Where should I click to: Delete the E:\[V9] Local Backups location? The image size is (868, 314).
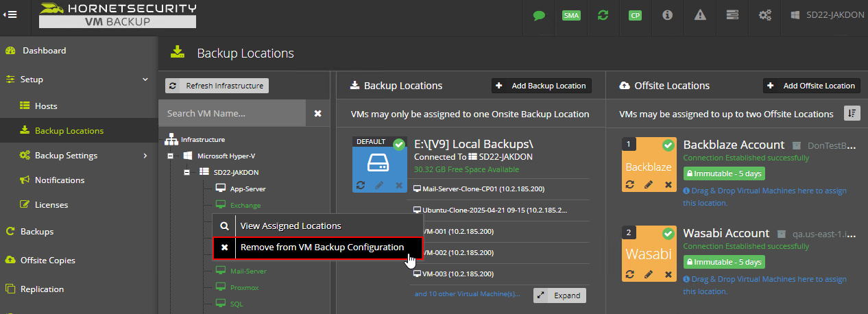click(398, 185)
